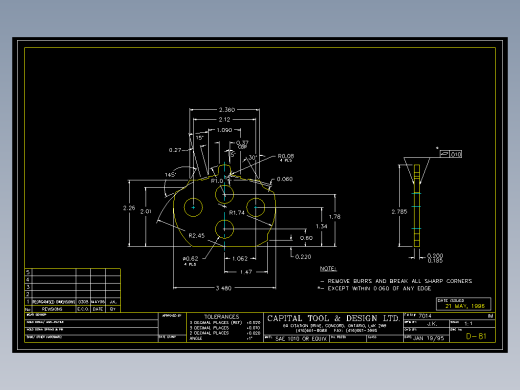Select the 7014 part number text

coord(425,316)
